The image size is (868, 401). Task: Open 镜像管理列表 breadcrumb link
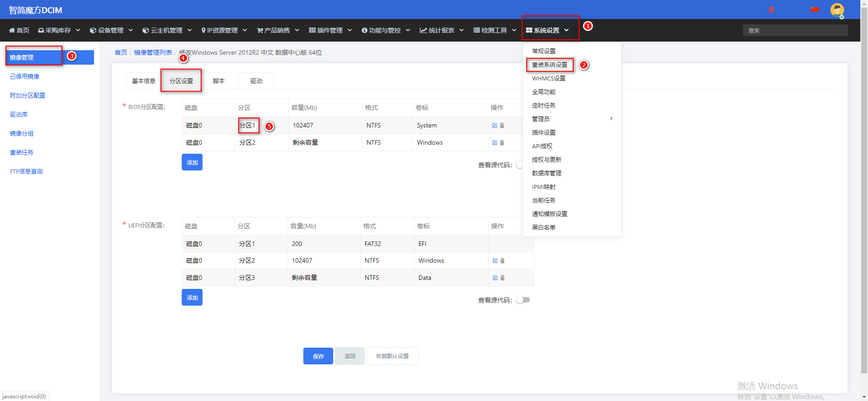coord(153,52)
